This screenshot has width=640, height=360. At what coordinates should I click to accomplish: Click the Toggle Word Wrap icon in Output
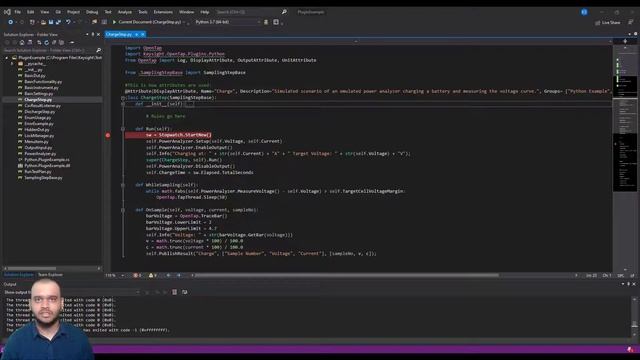point(184,292)
